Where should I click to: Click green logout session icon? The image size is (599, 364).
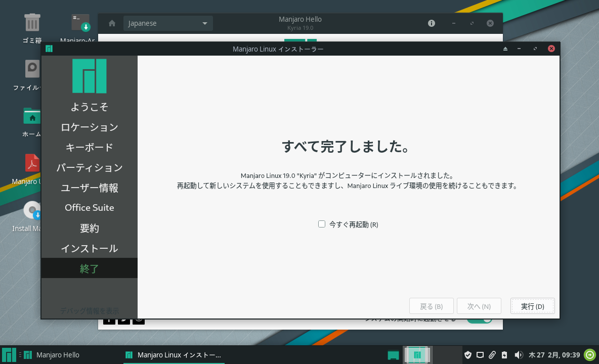point(590,355)
